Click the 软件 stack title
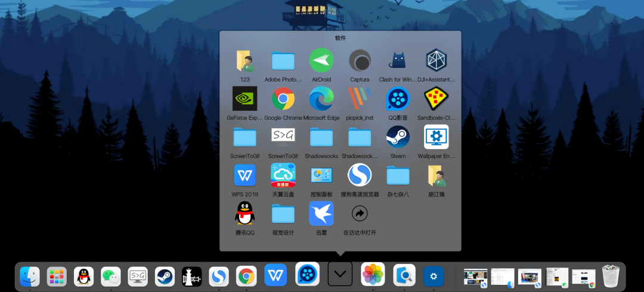 340,38
